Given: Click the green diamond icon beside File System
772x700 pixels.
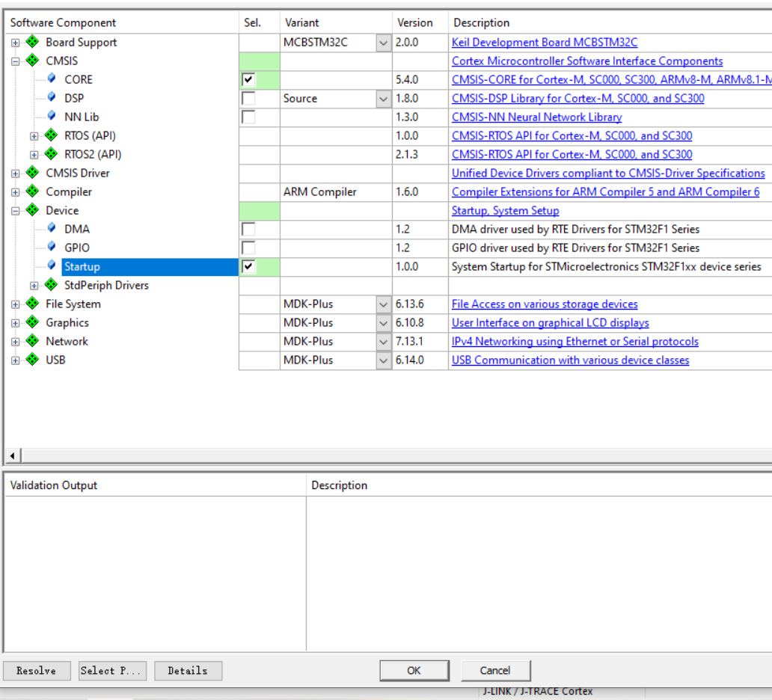Looking at the screenshot, I should click(32, 303).
